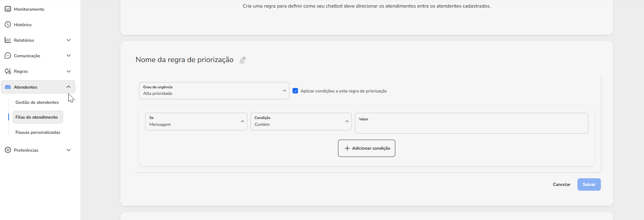Click the Cancelar button
This screenshot has height=220, width=644.
(x=562, y=184)
